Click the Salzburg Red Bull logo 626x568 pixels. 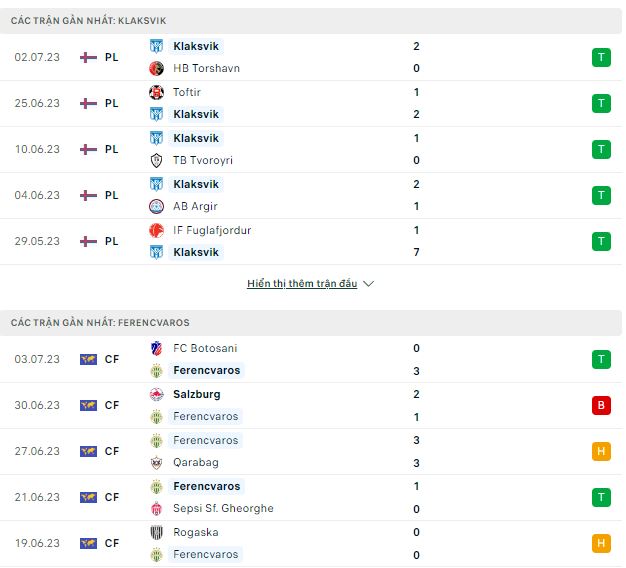(156, 394)
